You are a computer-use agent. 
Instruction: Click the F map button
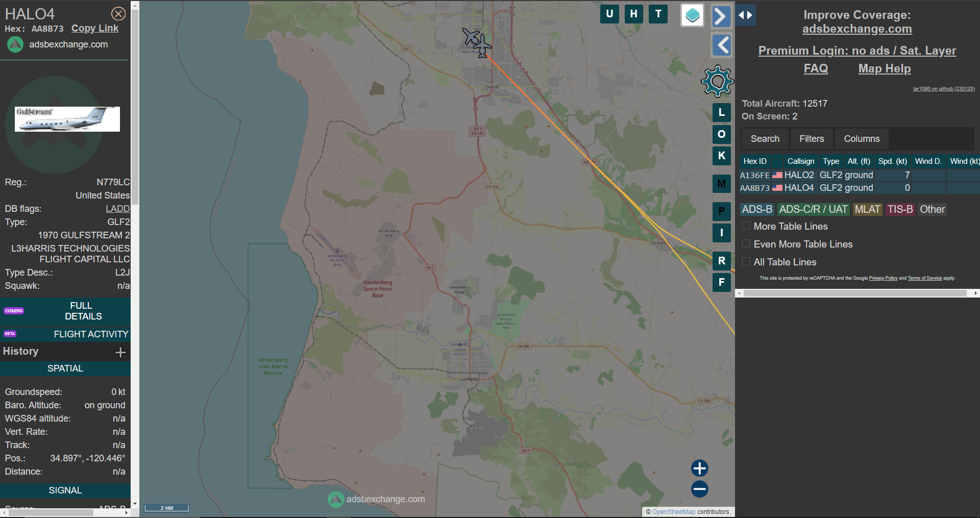click(722, 282)
